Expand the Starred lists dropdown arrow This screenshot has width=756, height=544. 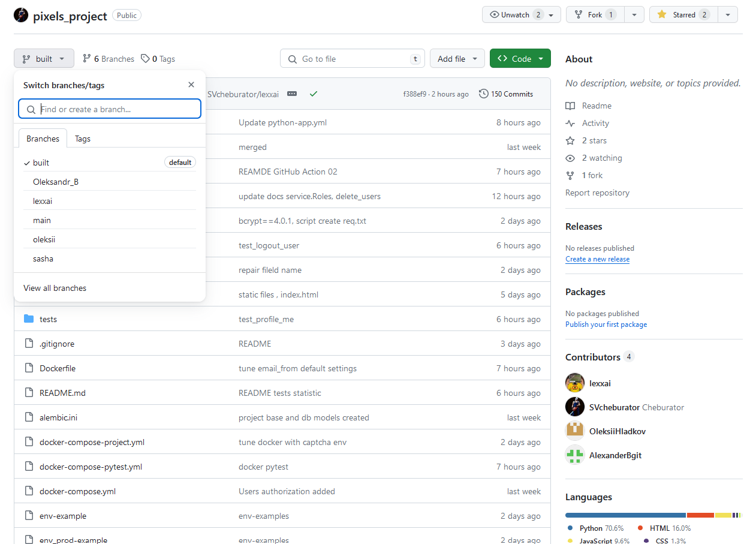pyautogui.click(x=728, y=14)
